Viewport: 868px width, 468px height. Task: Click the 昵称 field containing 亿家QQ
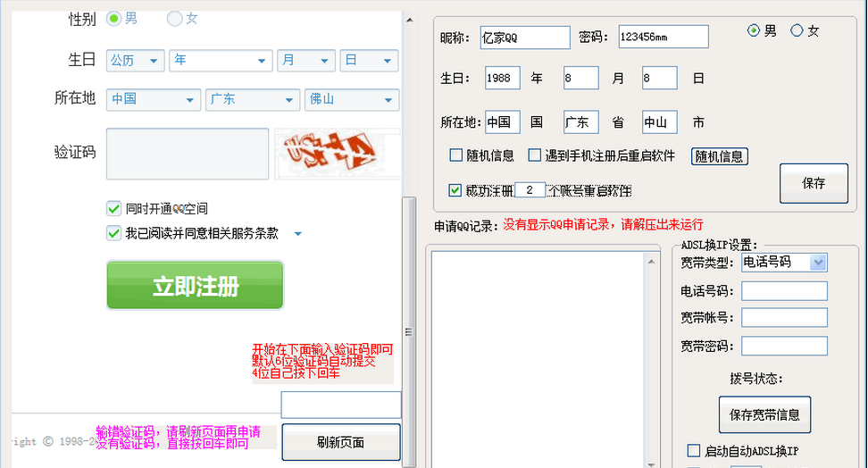pyautogui.click(x=525, y=38)
